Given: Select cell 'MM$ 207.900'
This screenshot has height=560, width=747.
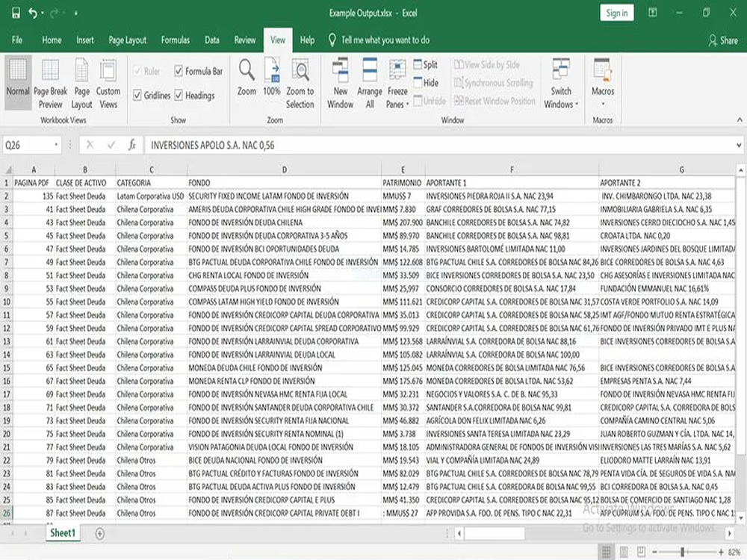Looking at the screenshot, I should 403,223.
